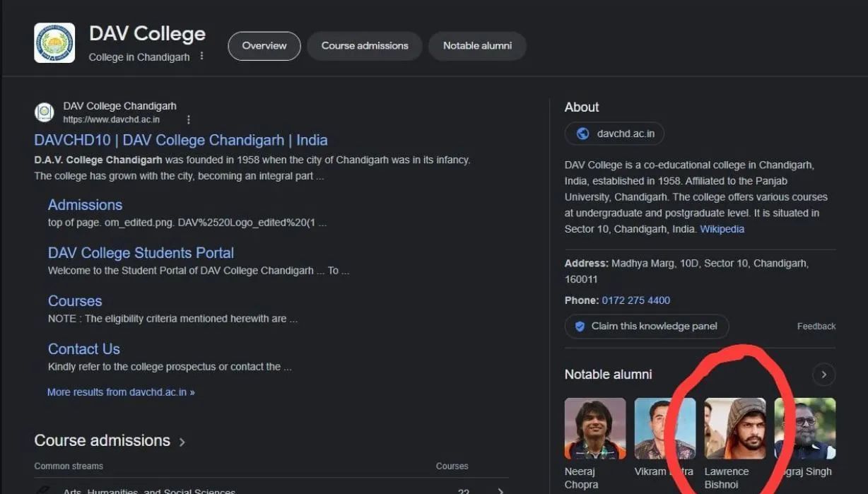Viewport: 868px width, 494px height.
Task: Open three-dot menu beside College in Chandigarh
Action: coord(201,56)
